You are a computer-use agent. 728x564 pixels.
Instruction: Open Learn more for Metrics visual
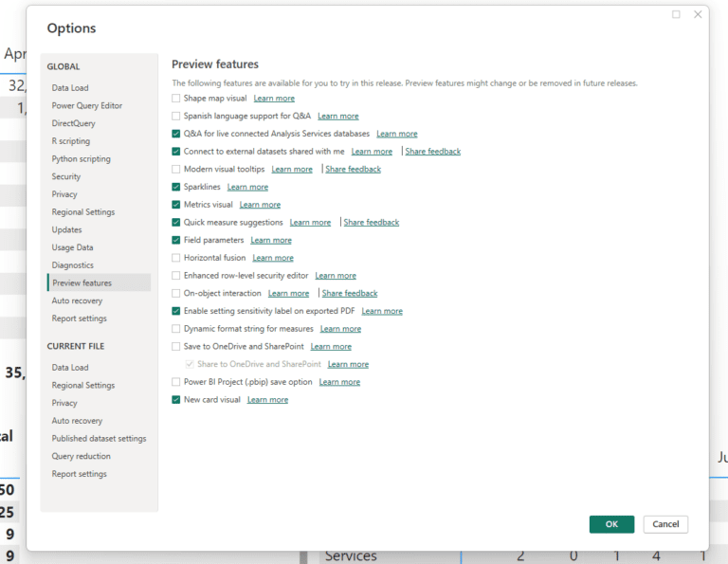point(260,205)
